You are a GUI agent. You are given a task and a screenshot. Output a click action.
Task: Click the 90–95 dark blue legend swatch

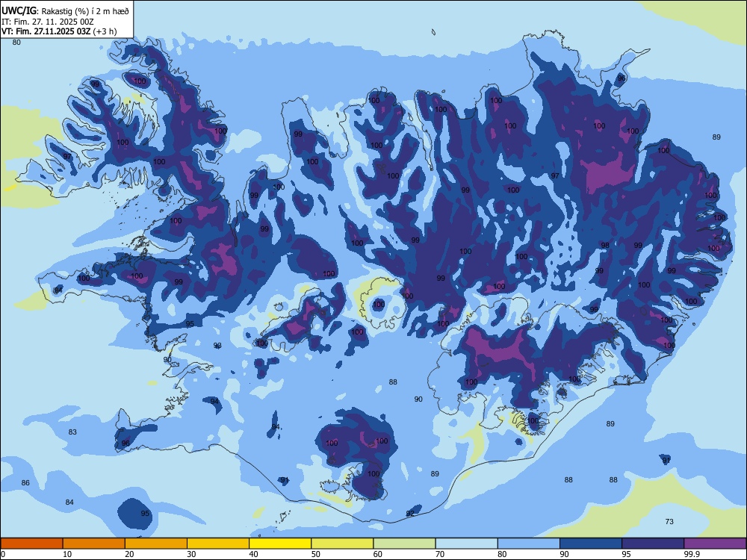coord(591,544)
